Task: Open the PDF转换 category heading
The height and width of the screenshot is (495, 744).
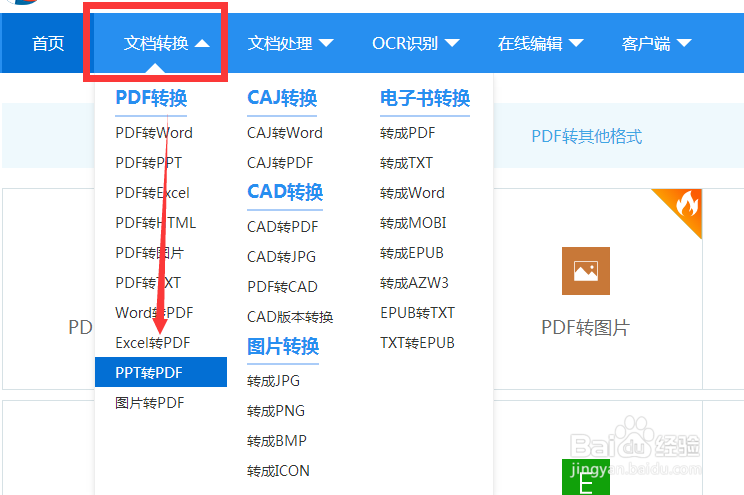Action: (x=151, y=98)
